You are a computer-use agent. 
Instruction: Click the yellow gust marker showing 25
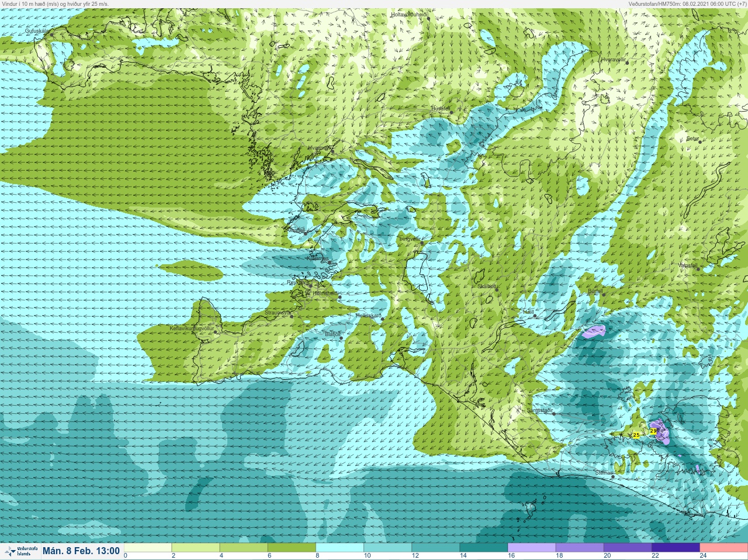click(636, 435)
